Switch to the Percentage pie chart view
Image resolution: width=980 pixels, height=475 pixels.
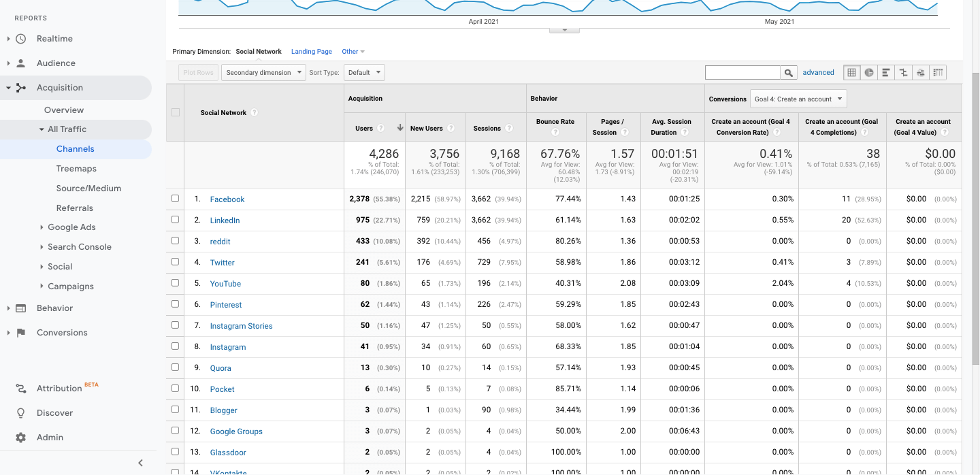(x=869, y=73)
